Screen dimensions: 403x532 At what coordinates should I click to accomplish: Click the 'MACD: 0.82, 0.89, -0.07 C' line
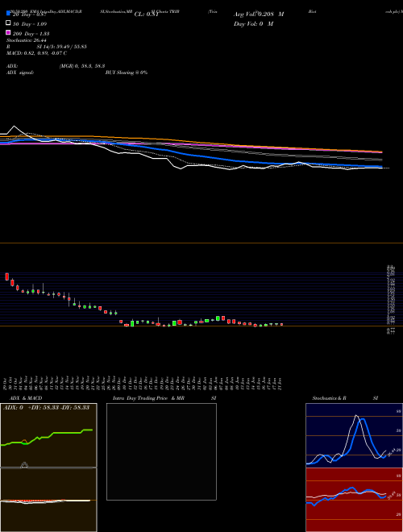[36, 53]
